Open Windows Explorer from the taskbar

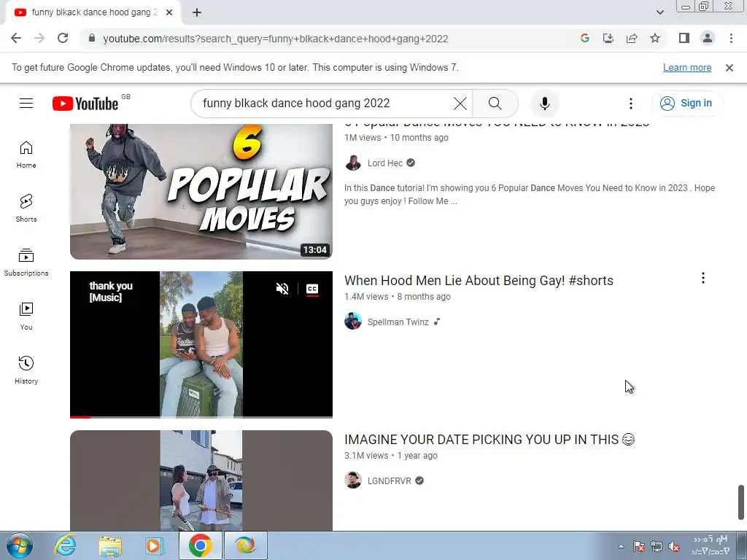tap(110, 545)
